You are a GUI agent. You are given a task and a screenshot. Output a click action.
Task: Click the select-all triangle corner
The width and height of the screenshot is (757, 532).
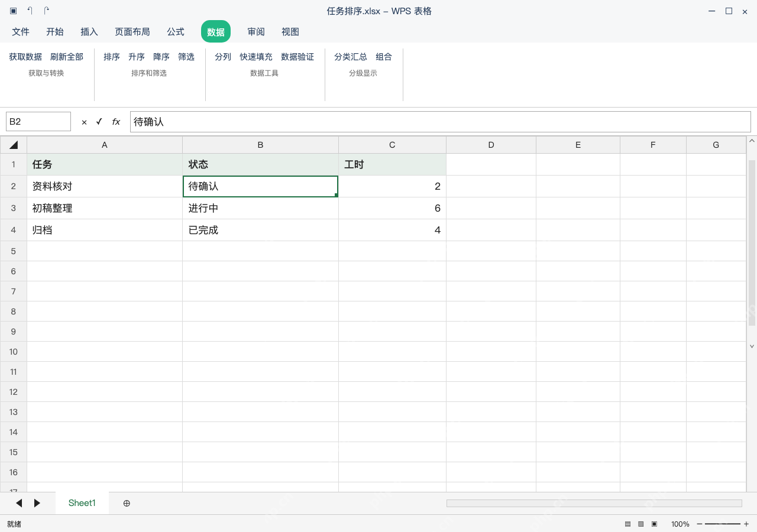point(14,145)
